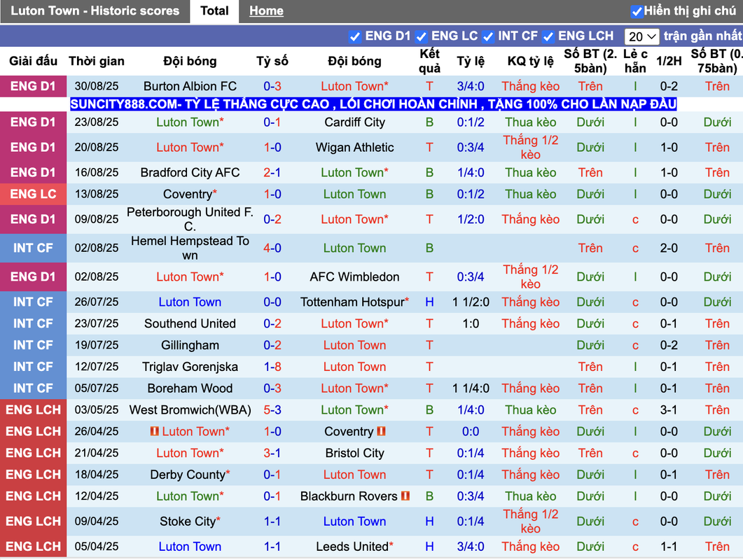Image resolution: width=743 pixels, height=560 pixels.
Task: Click Bristol City team name
Action: click(x=354, y=453)
